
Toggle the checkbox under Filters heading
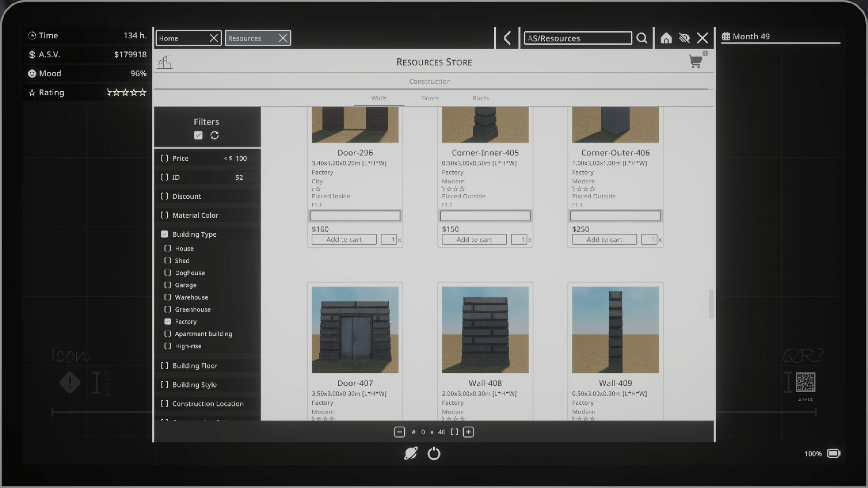(x=198, y=135)
